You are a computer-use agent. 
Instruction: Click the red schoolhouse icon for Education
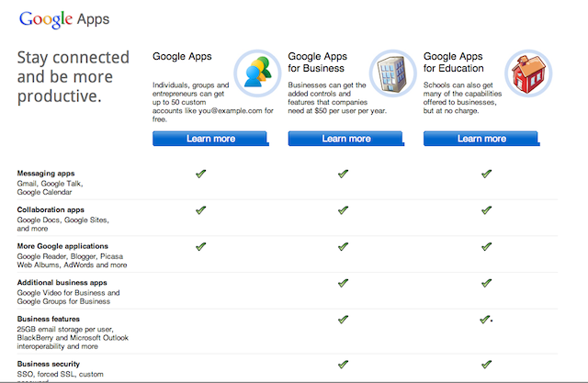pos(528,73)
